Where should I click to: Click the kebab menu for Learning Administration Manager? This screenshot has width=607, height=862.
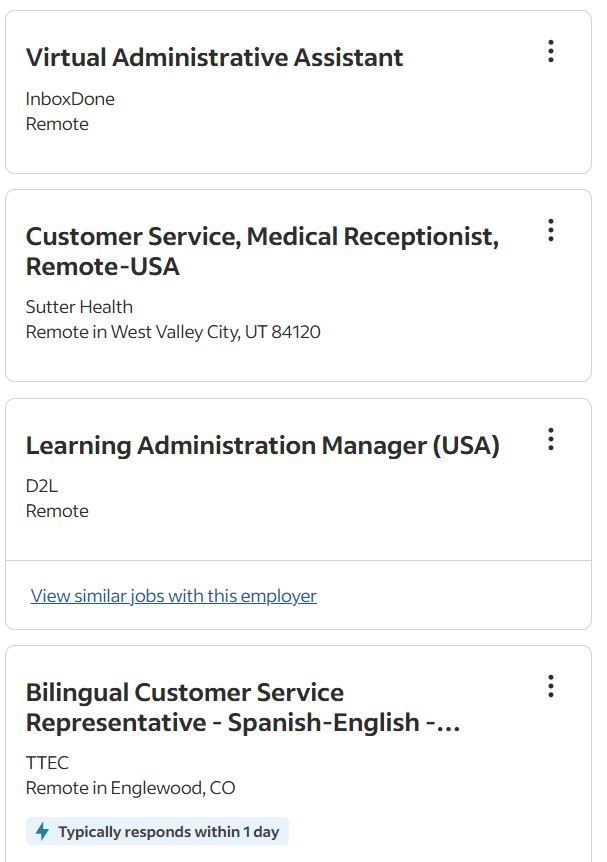point(550,439)
